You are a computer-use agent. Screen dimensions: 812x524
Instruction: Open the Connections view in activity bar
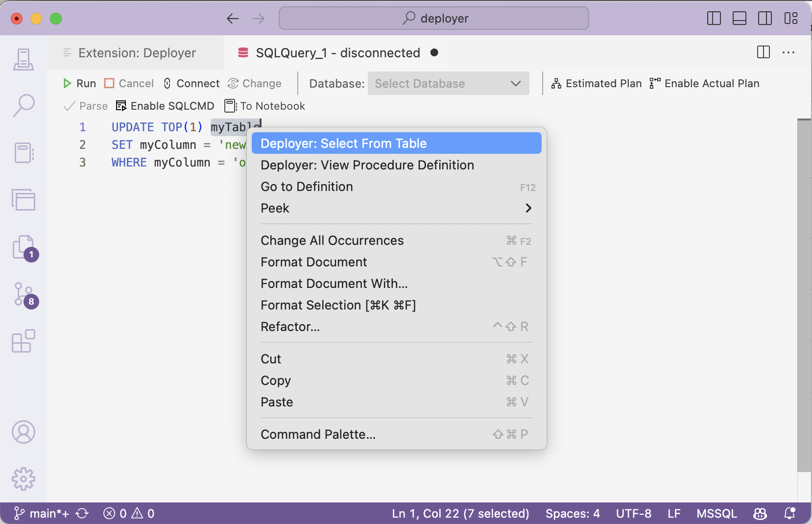point(23,59)
